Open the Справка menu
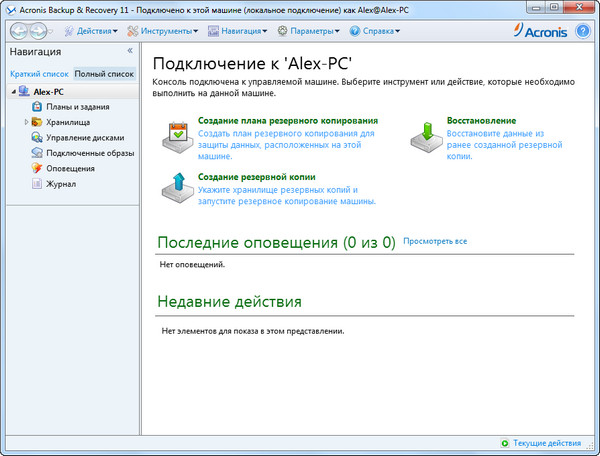Screen dimensions: 600x456 click(x=375, y=31)
